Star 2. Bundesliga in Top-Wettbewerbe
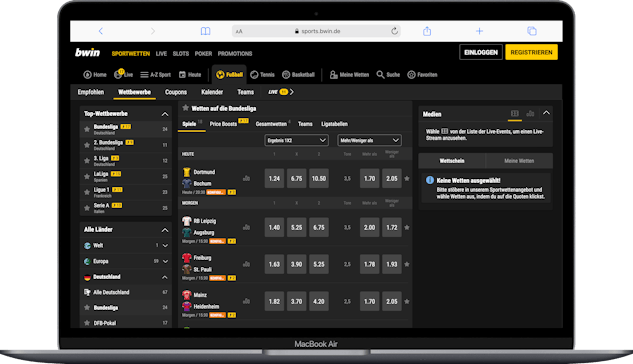This screenshot has width=633, height=364. tap(87, 145)
